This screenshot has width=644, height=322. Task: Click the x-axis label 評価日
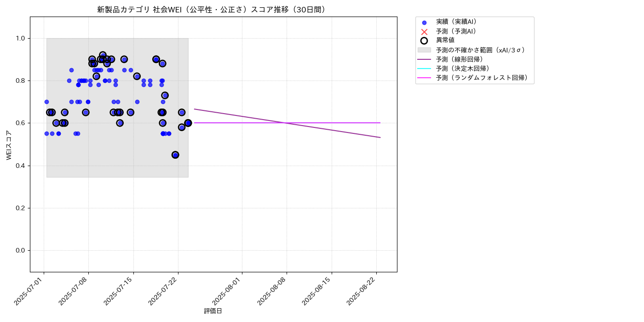point(213,311)
